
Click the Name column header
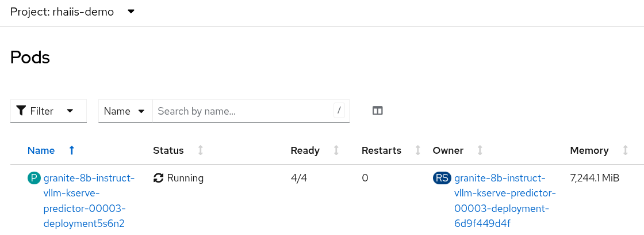click(x=41, y=150)
